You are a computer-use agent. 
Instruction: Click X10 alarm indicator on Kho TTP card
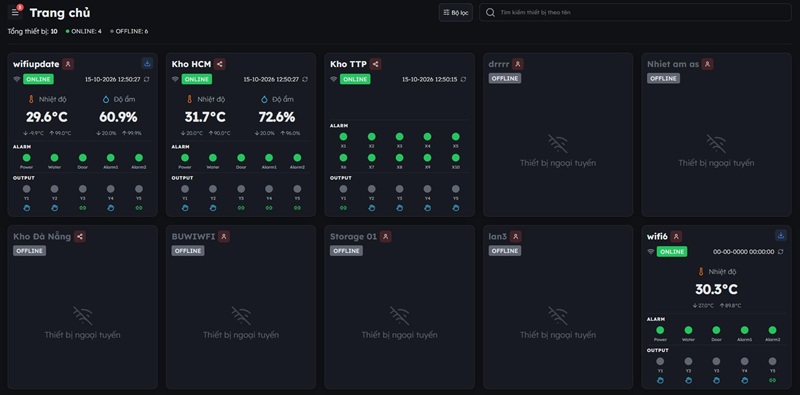pyautogui.click(x=456, y=158)
